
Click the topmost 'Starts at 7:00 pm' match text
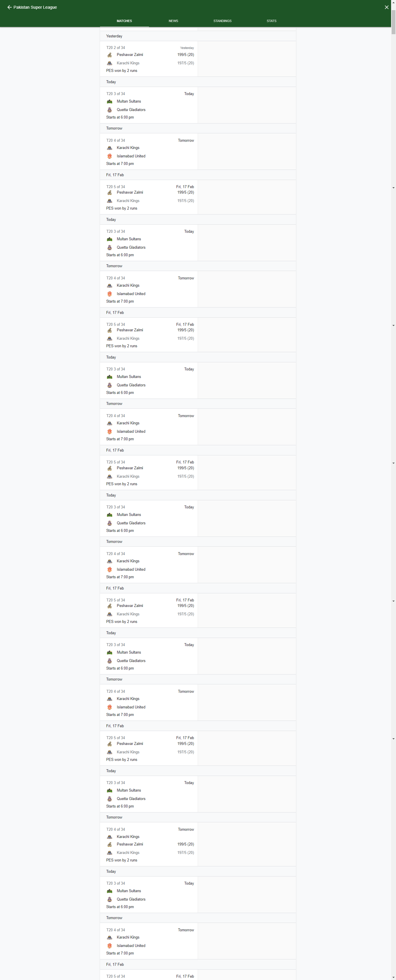[120, 164]
